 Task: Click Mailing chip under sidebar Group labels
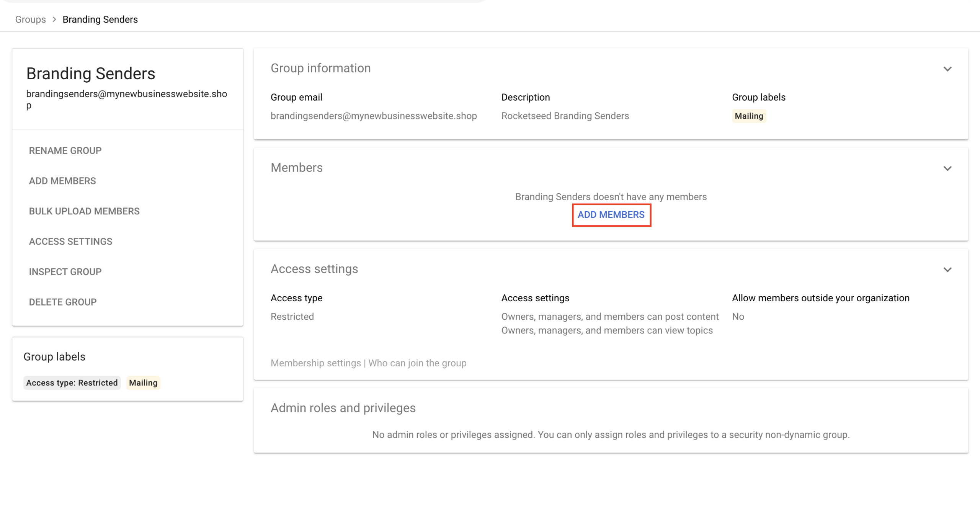(x=143, y=383)
